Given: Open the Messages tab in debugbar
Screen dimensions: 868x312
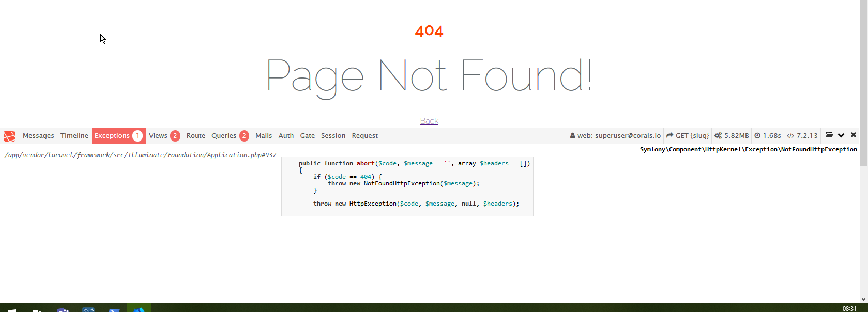Looking at the screenshot, I should click(38, 136).
